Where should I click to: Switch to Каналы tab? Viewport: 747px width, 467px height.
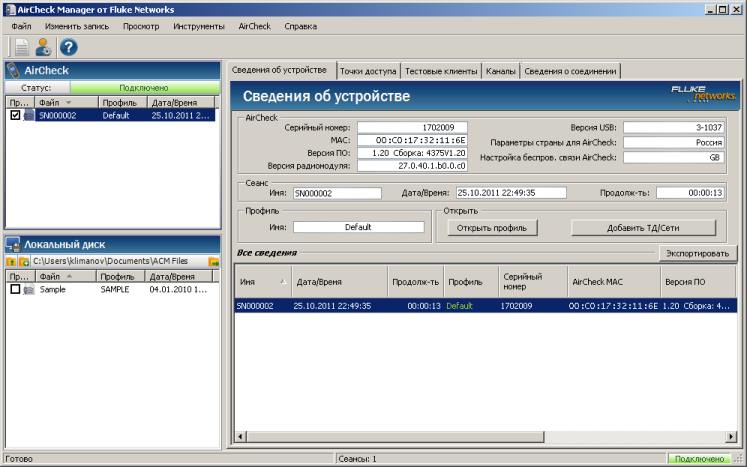[x=501, y=71]
